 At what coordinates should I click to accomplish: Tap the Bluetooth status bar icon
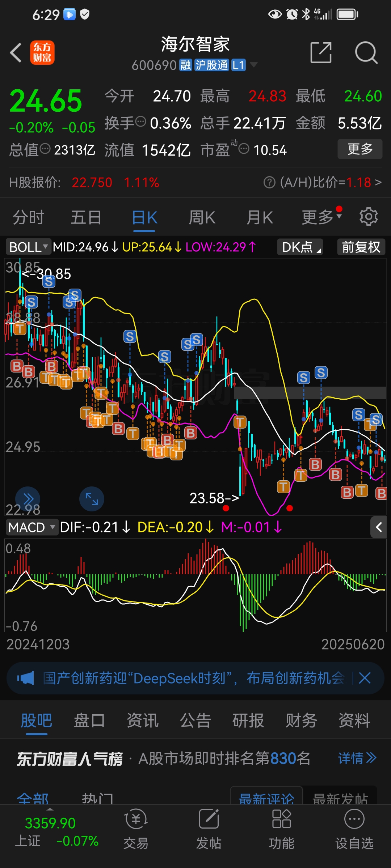click(306, 14)
